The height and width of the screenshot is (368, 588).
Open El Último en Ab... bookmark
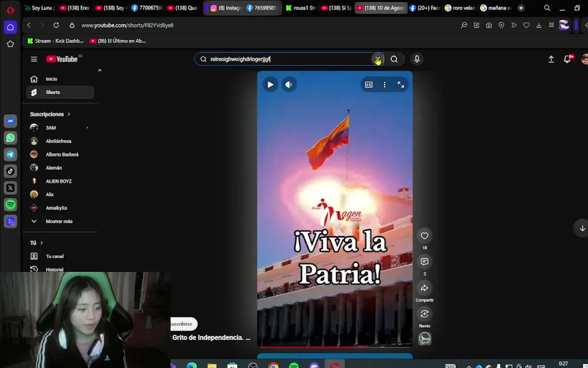tap(118, 41)
